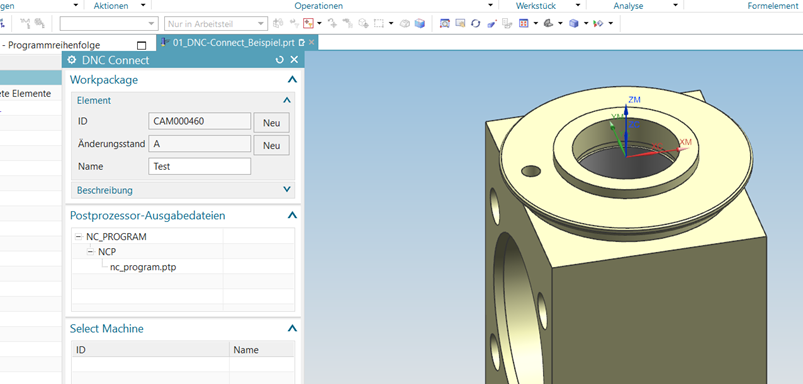Open the Analyse group dropdown arrow
803x384 pixels.
tap(675, 5)
